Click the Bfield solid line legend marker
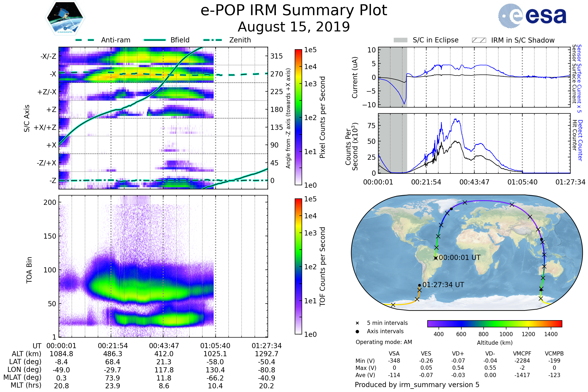 click(155, 40)
